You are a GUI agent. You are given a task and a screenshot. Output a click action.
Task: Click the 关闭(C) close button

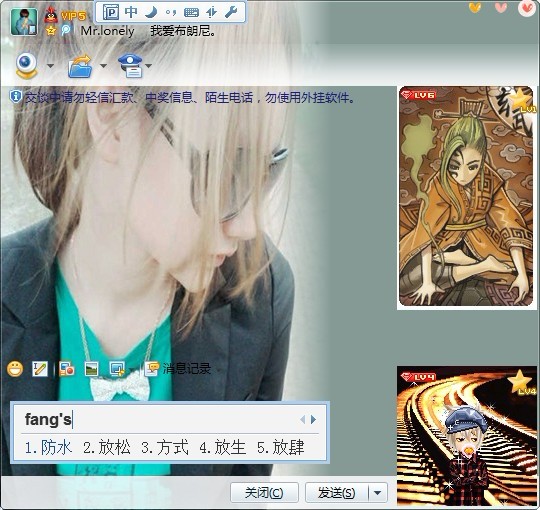264,492
